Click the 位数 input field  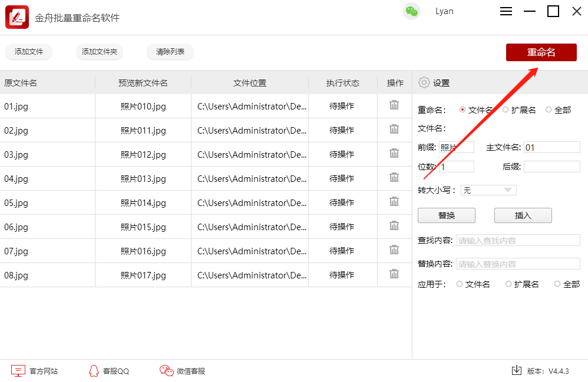457,167
